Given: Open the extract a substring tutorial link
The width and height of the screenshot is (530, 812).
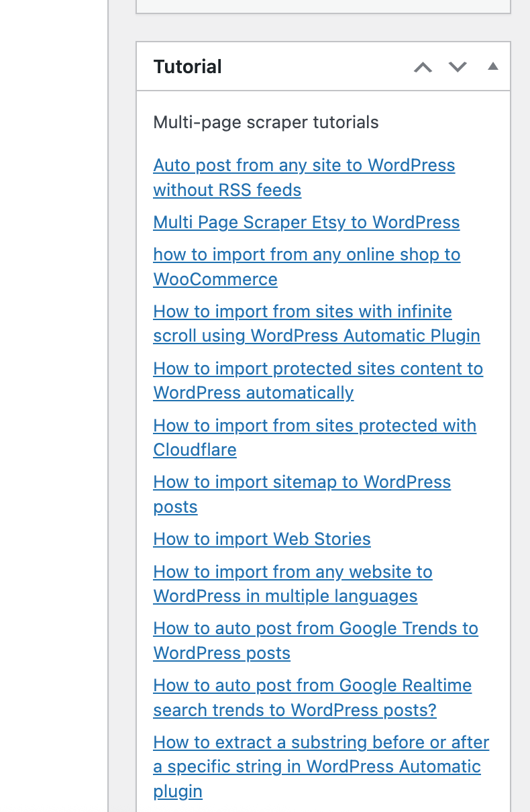Looking at the screenshot, I should (x=321, y=743).
